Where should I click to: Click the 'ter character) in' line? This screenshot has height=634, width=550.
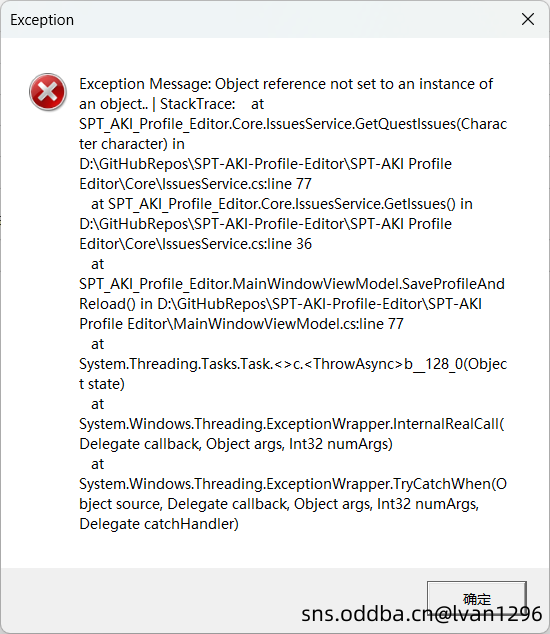[132, 144]
